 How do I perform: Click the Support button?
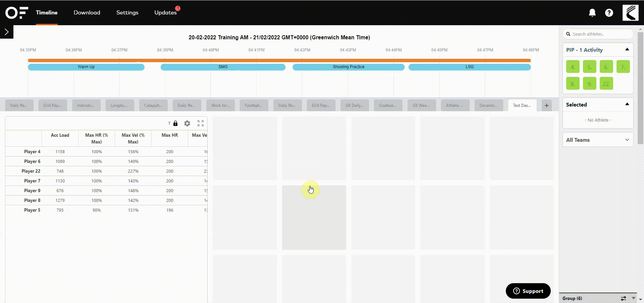point(528,291)
